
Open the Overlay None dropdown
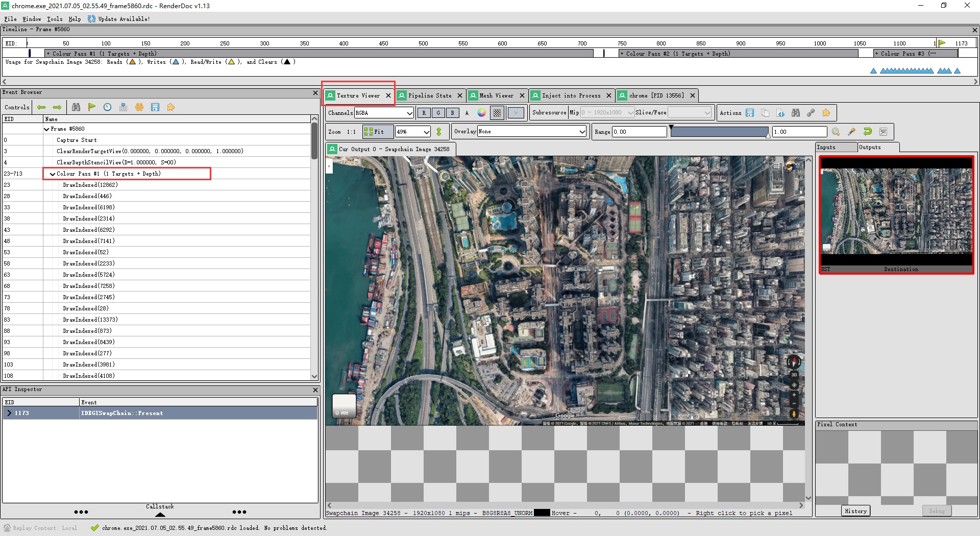click(x=531, y=132)
